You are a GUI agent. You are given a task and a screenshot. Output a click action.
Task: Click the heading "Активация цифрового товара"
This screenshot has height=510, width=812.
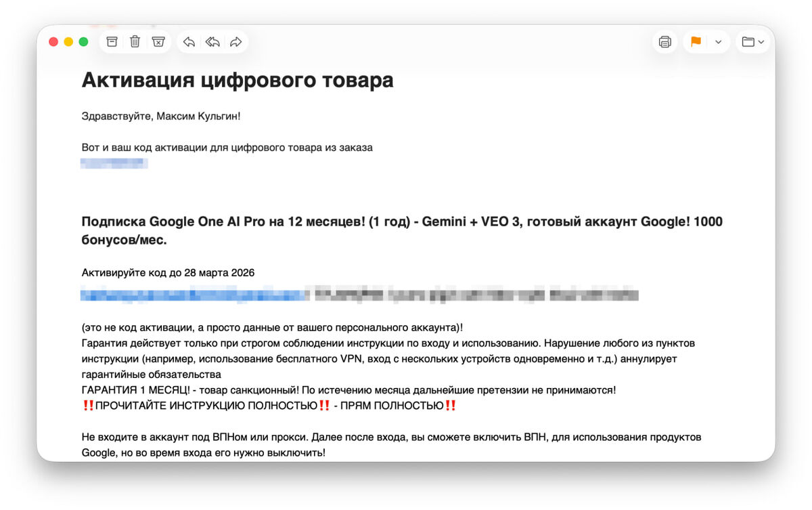[x=238, y=81]
